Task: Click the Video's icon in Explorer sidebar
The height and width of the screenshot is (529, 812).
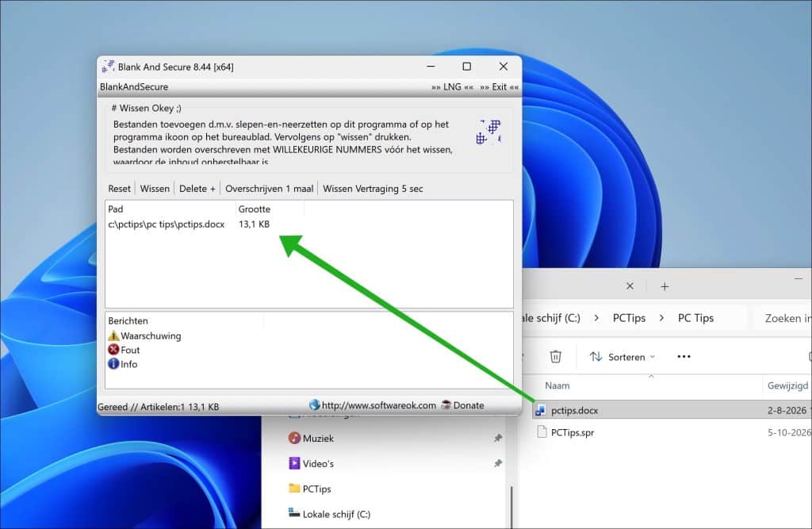Action: pyautogui.click(x=294, y=463)
